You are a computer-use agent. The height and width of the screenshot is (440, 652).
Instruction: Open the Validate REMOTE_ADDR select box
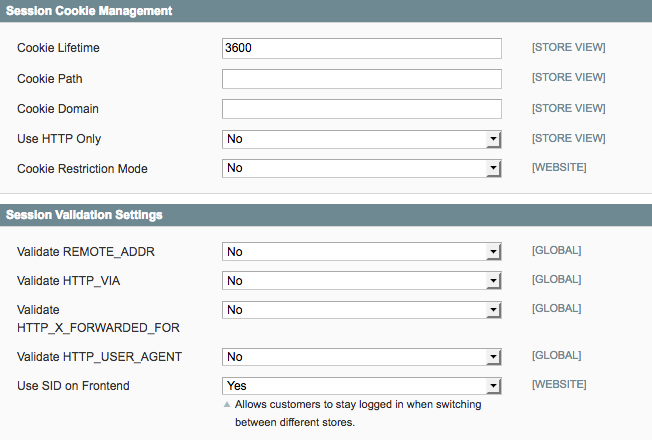tap(361, 252)
